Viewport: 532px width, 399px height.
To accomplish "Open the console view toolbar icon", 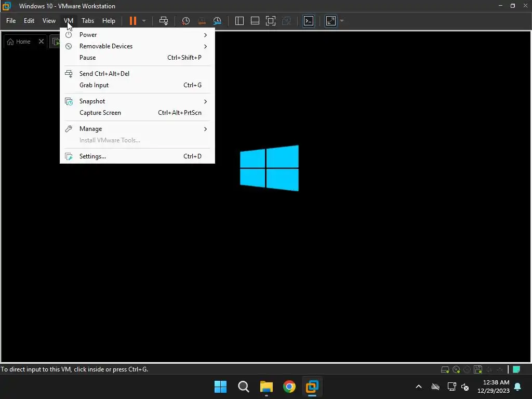I will click(309, 21).
